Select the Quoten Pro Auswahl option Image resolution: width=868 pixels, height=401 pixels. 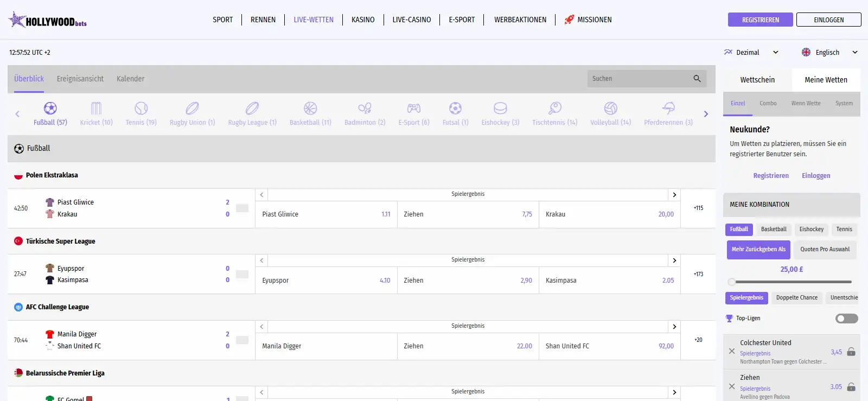click(825, 250)
